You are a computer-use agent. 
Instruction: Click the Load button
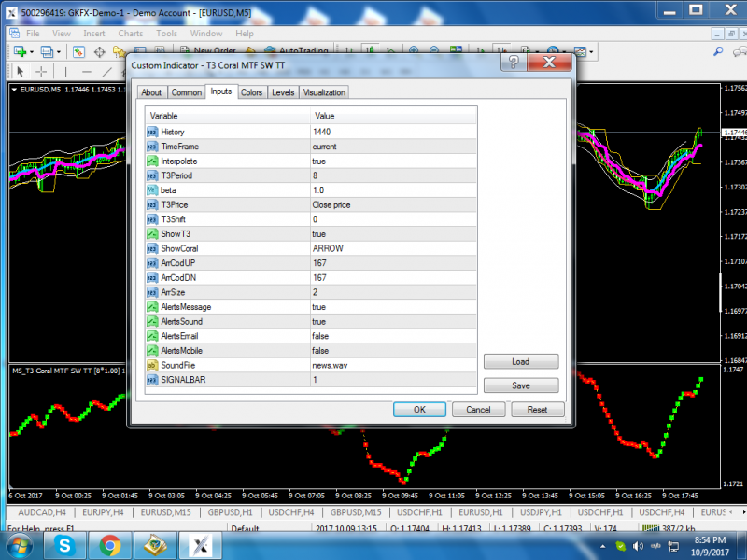coord(521,361)
